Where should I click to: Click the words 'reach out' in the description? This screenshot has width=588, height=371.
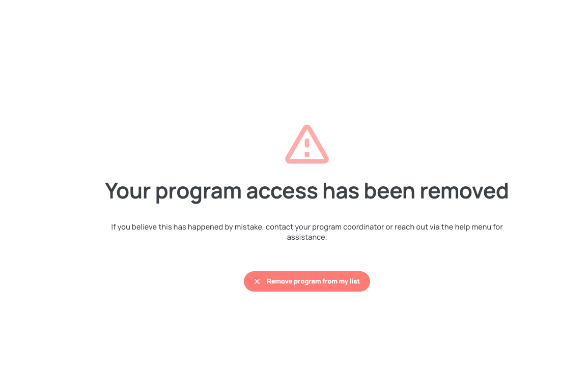[x=411, y=227]
